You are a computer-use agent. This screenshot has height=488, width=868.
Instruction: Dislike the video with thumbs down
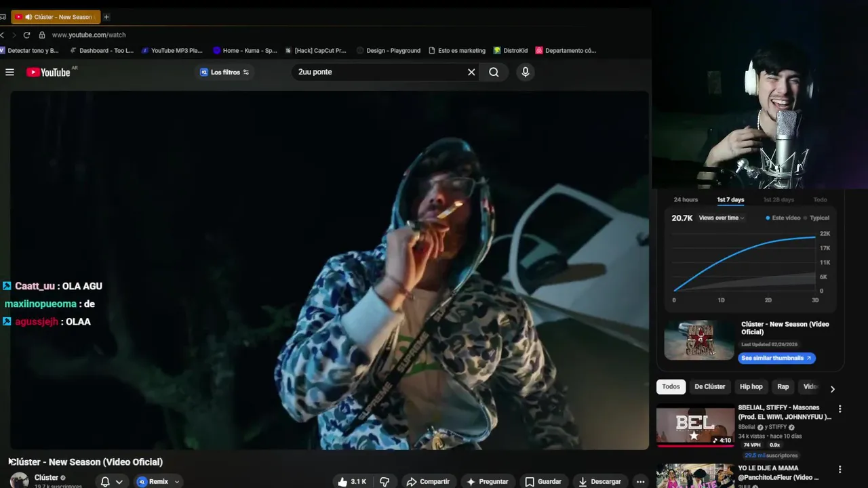pyautogui.click(x=384, y=482)
